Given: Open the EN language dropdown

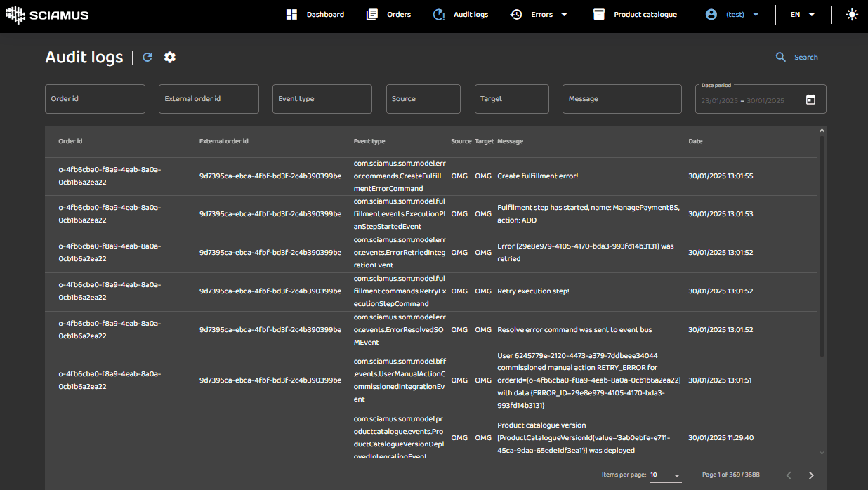Looking at the screenshot, I should tap(803, 15).
